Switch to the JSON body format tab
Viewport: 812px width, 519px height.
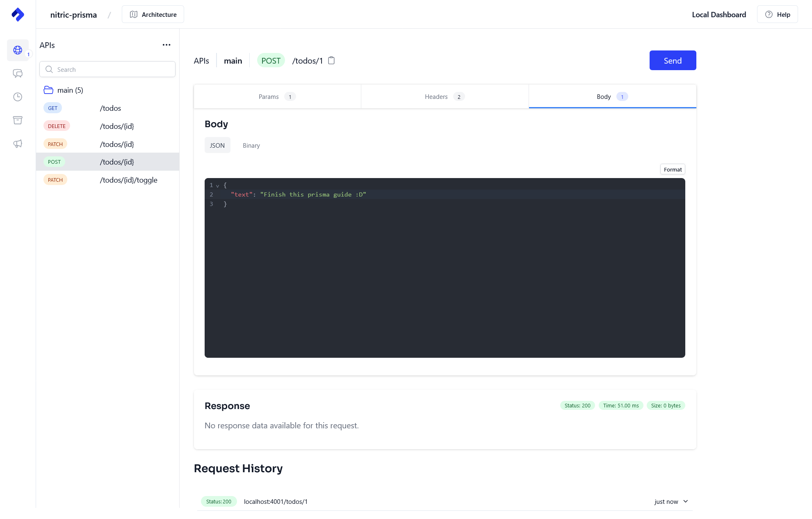coord(217,145)
